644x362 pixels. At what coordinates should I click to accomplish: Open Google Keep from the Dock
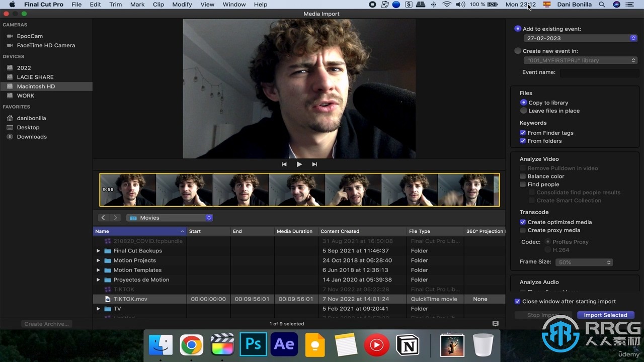pyautogui.click(x=315, y=345)
